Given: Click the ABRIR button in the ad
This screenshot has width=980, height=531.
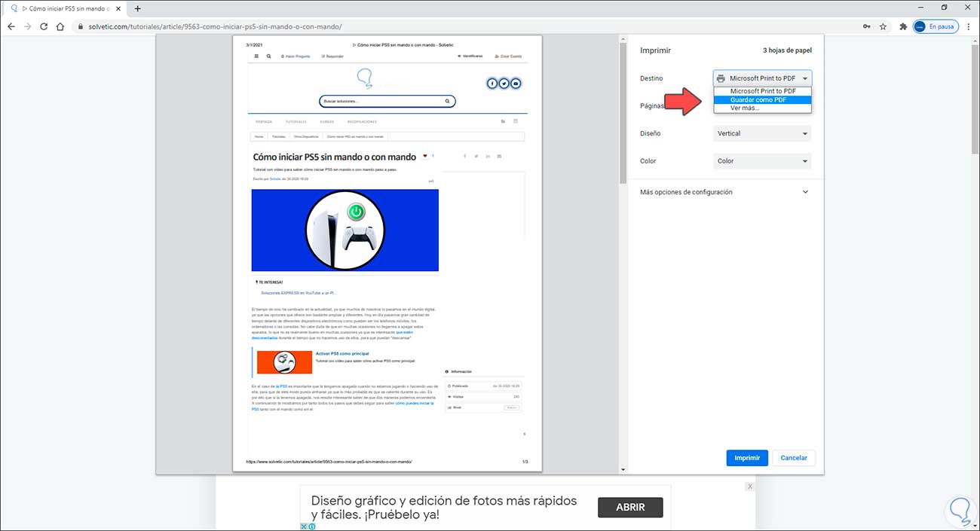Looking at the screenshot, I should (x=630, y=507).
